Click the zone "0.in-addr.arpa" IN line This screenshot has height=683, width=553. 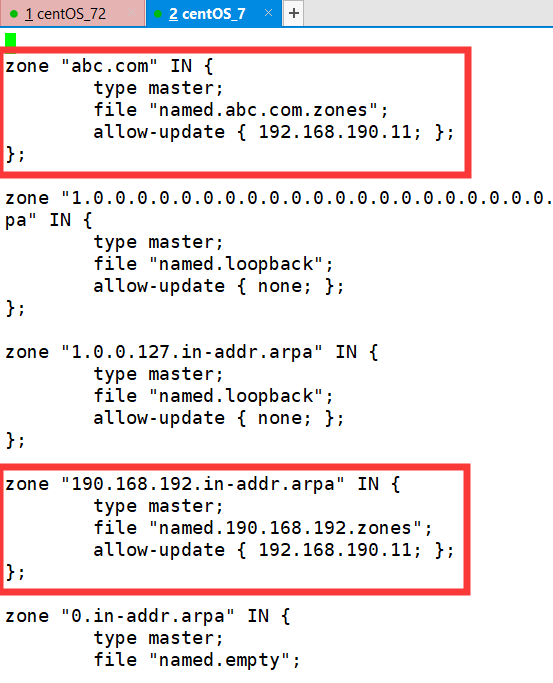coord(148,616)
